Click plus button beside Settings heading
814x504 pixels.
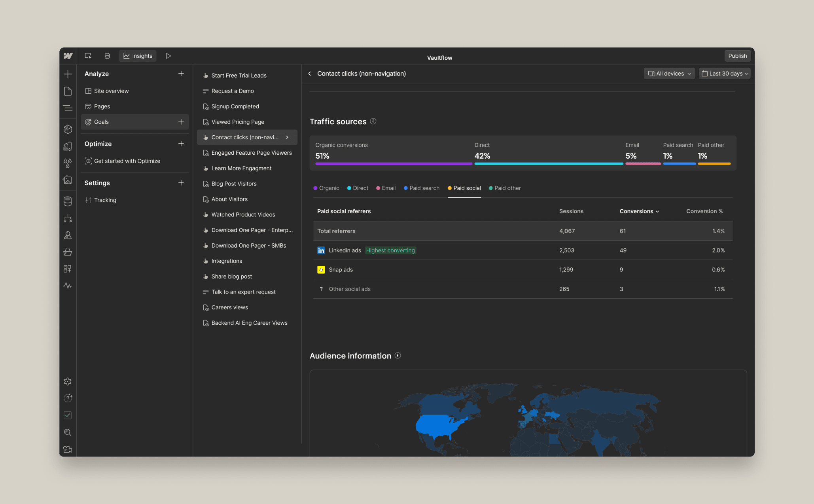(x=181, y=183)
